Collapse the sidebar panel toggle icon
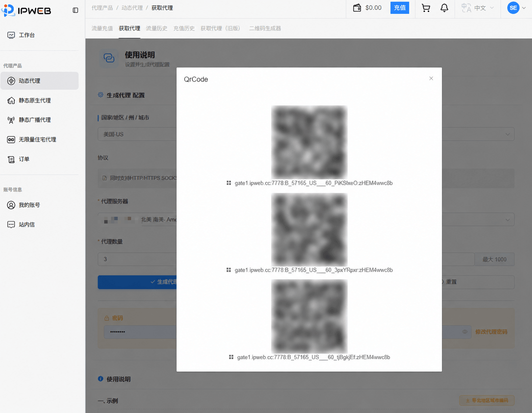The height and width of the screenshot is (413, 532). pos(75,10)
